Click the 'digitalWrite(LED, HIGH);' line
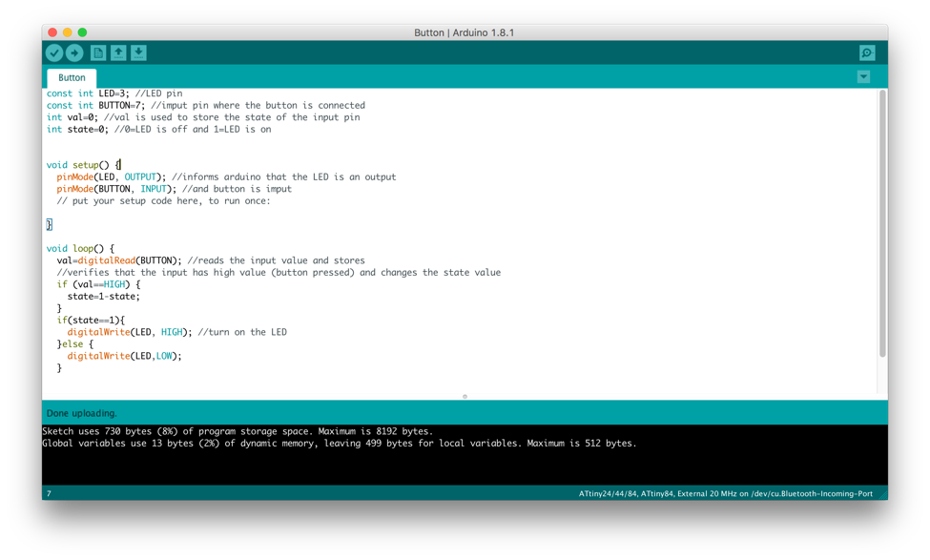 tap(176, 332)
